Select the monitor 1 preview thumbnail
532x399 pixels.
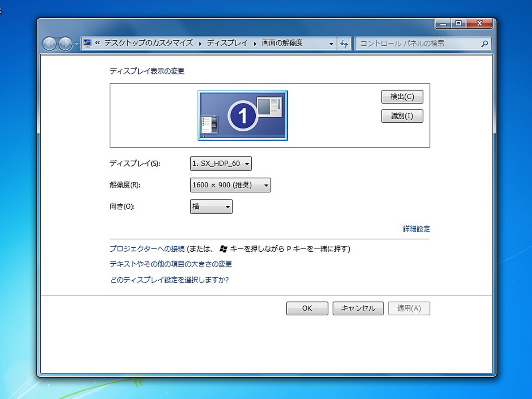pos(243,115)
